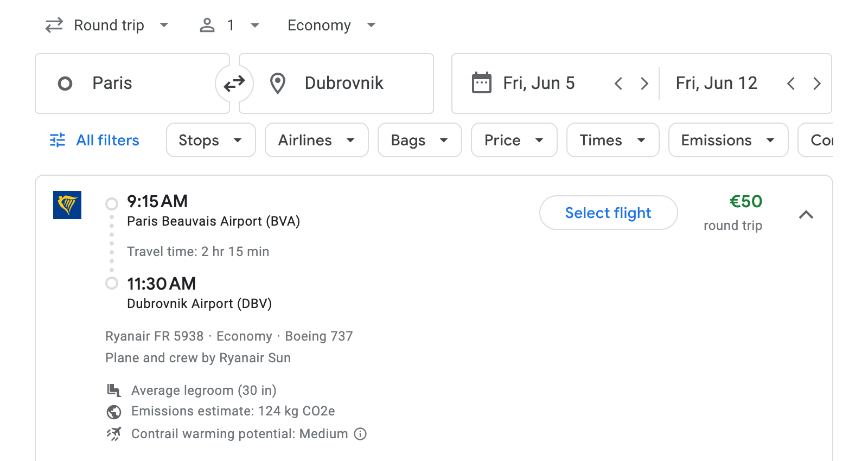This screenshot has height=461, width=868.
Task: Open the Emissions filter
Action: (727, 140)
